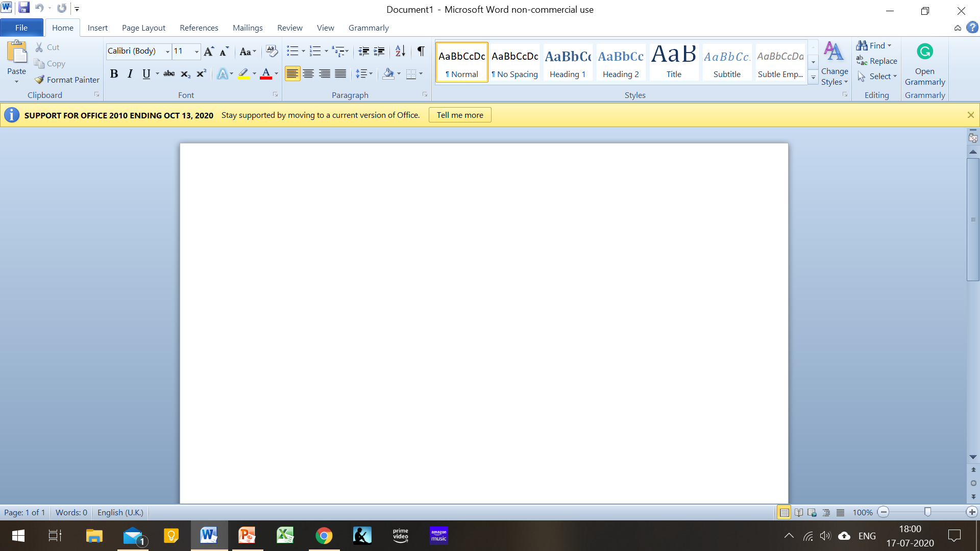Open the Page Layout tab
Image resolution: width=980 pixels, height=551 pixels.
click(143, 28)
